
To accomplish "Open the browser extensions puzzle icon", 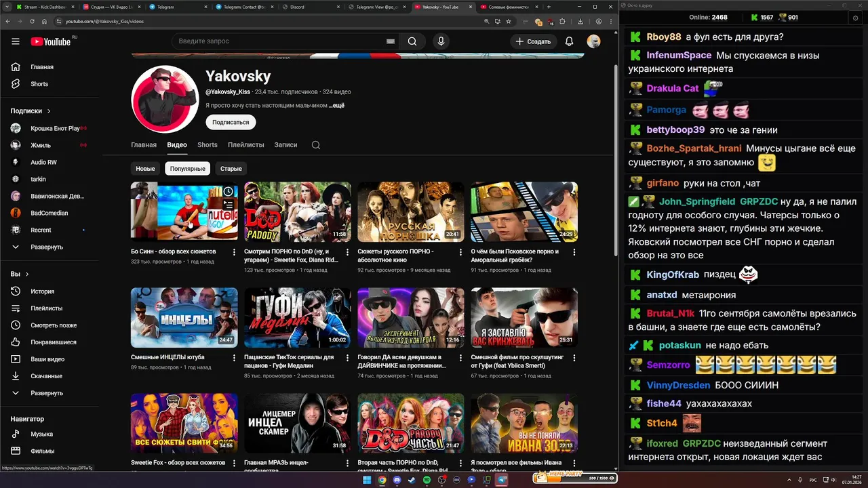I will coord(562,21).
